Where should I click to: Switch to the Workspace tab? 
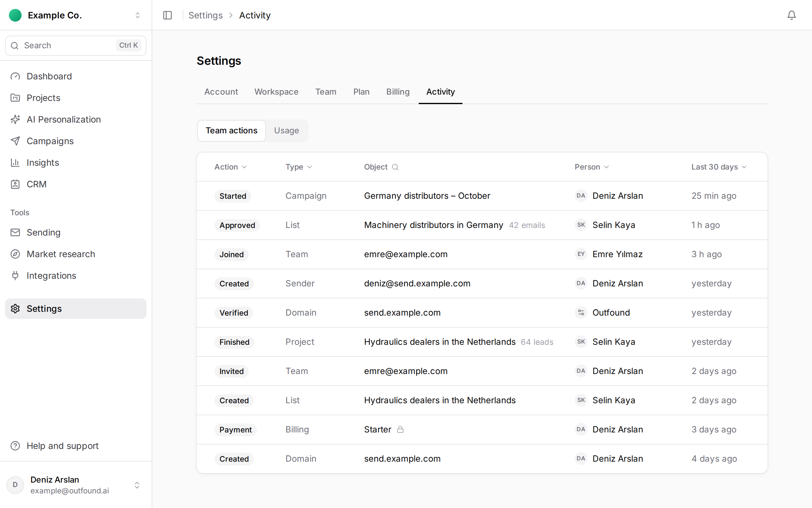pyautogui.click(x=276, y=92)
